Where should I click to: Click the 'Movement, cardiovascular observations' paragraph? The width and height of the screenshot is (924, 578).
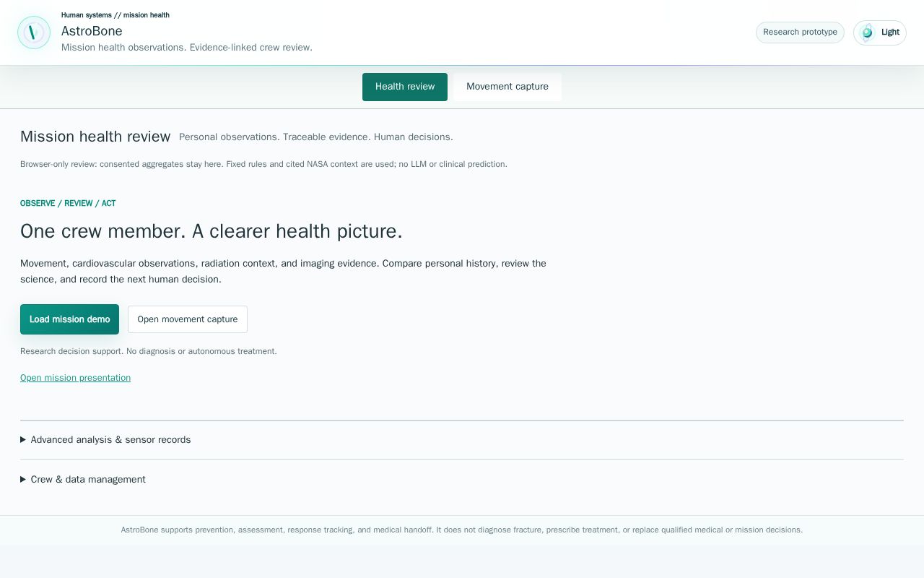coord(283,272)
